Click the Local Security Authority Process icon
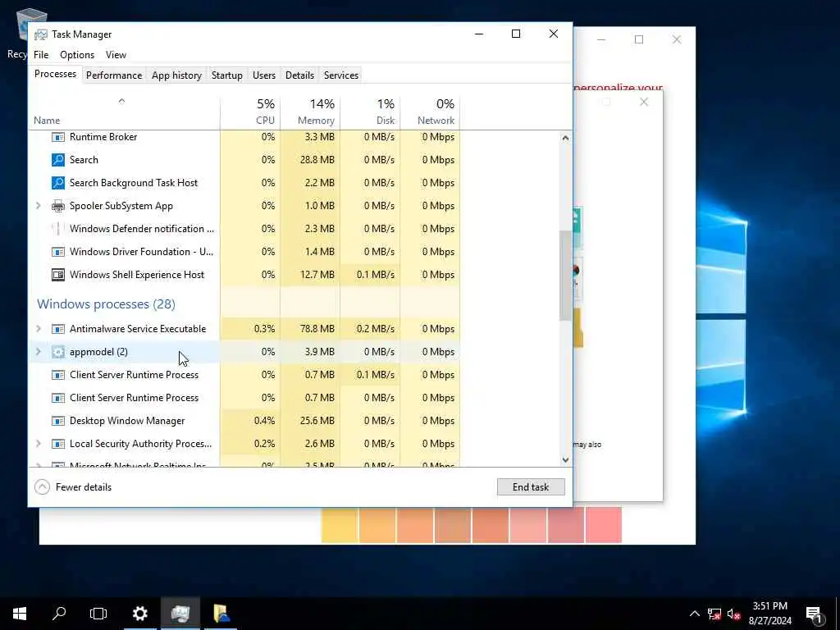Viewport: 840px width, 630px height. (58, 444)
